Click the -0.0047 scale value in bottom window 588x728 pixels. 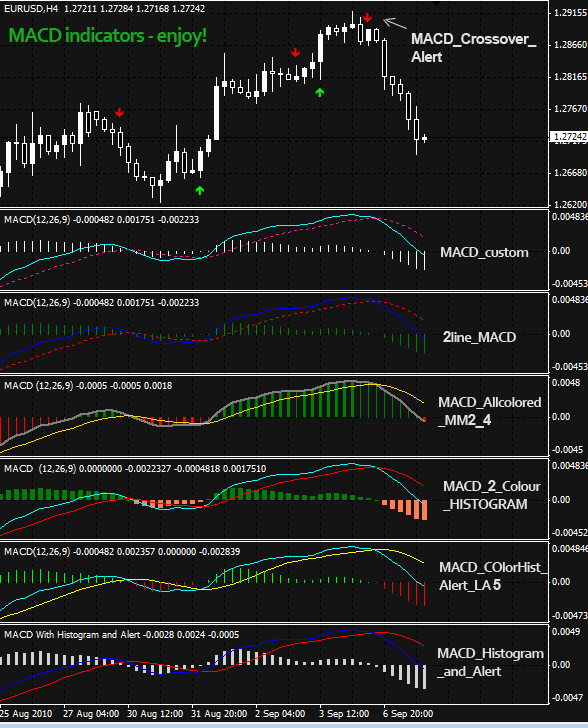point(567,698)
